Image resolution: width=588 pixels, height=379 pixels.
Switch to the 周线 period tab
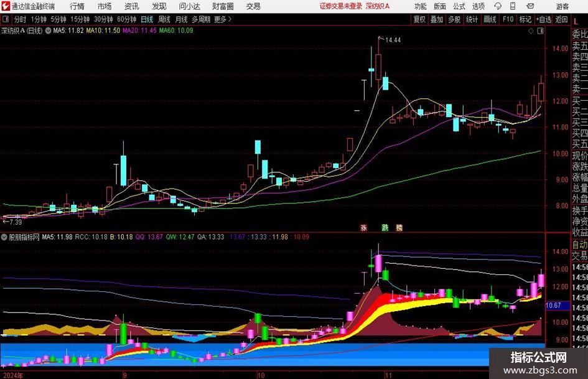coord(164,19)
